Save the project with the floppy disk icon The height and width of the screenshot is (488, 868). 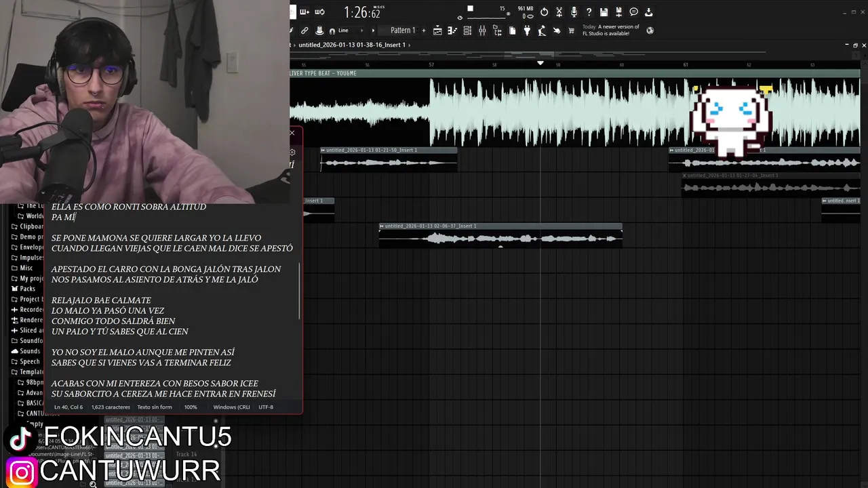coord(604,12)
